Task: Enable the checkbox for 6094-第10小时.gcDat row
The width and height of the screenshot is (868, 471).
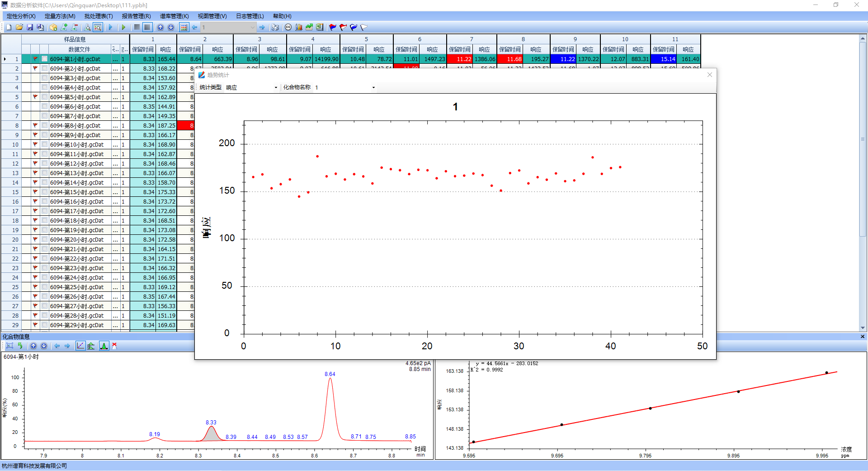Action: (x=44, y=145)
